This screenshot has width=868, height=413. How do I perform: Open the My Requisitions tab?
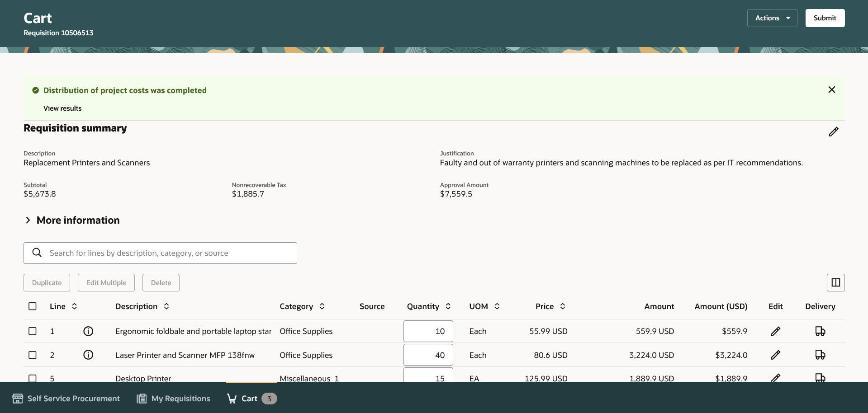(x=174, y=399)
